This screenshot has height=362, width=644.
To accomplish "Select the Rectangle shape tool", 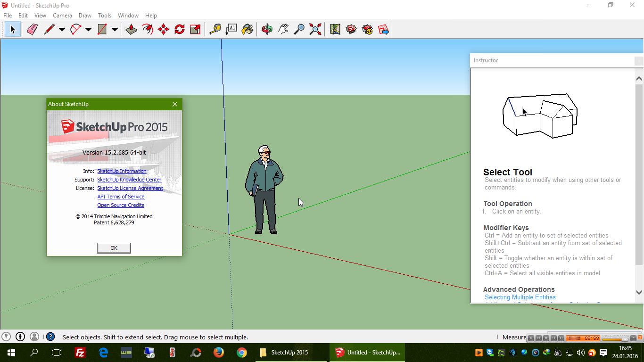I will [102, 29].
